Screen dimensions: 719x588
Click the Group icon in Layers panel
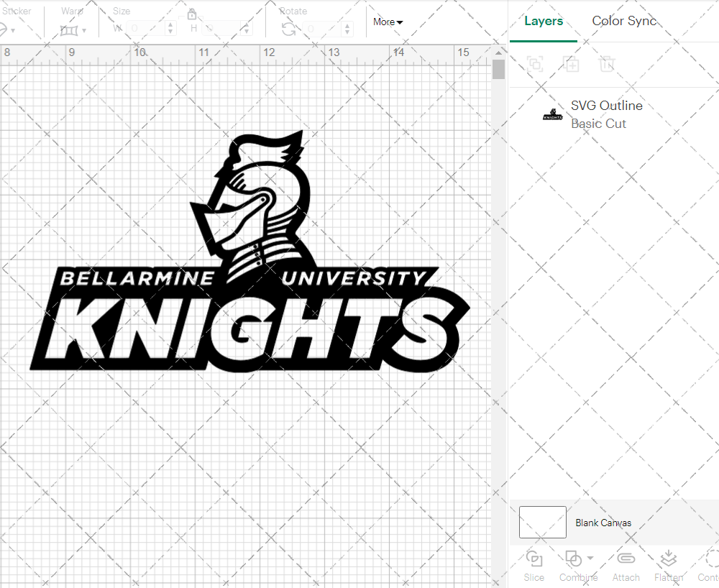point(534,64)
